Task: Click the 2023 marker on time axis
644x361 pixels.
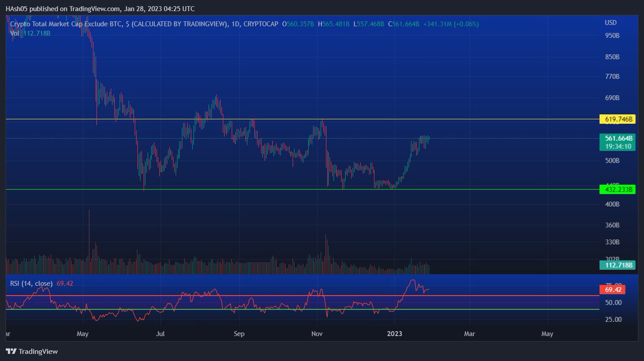Action: pos(395,334)
